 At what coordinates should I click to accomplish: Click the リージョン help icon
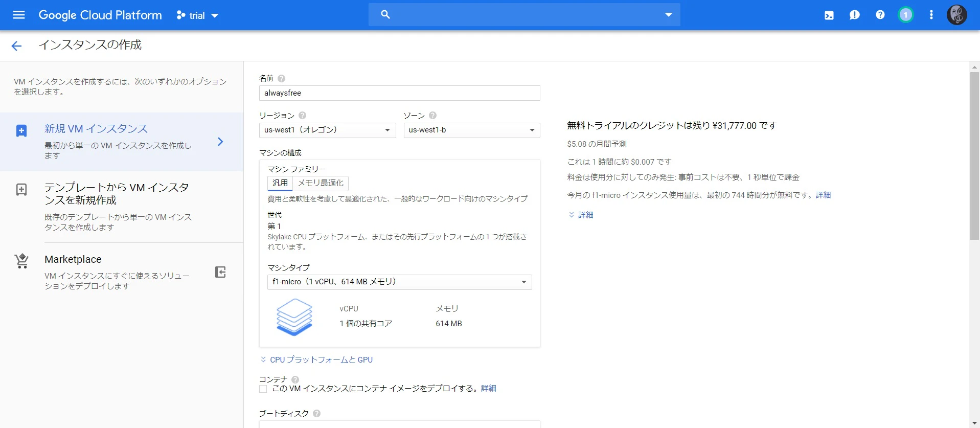pyautogui.click(x=302, y=116)
